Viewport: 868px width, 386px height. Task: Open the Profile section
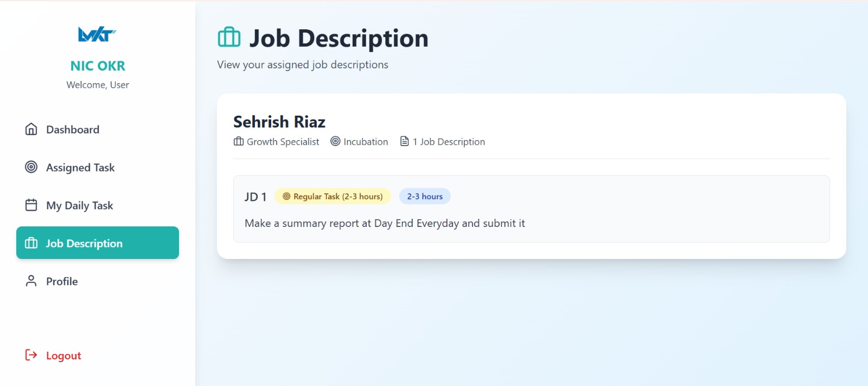click(x=62, y=281)
